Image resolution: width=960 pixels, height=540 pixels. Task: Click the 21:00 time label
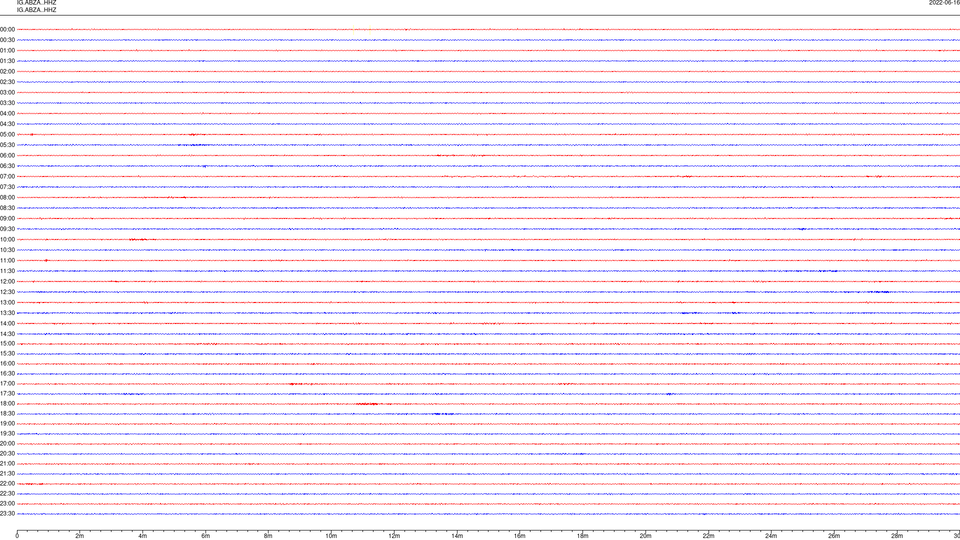tap(7, 464)
